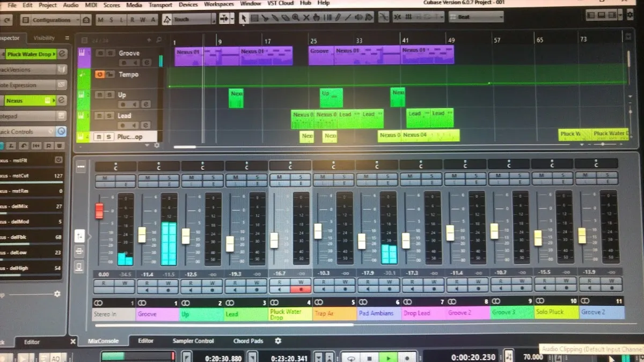Toggle the orange Tempo track activate button
Image resolution: width=644 pixels, height=362 pixels.
coord(99,75)
